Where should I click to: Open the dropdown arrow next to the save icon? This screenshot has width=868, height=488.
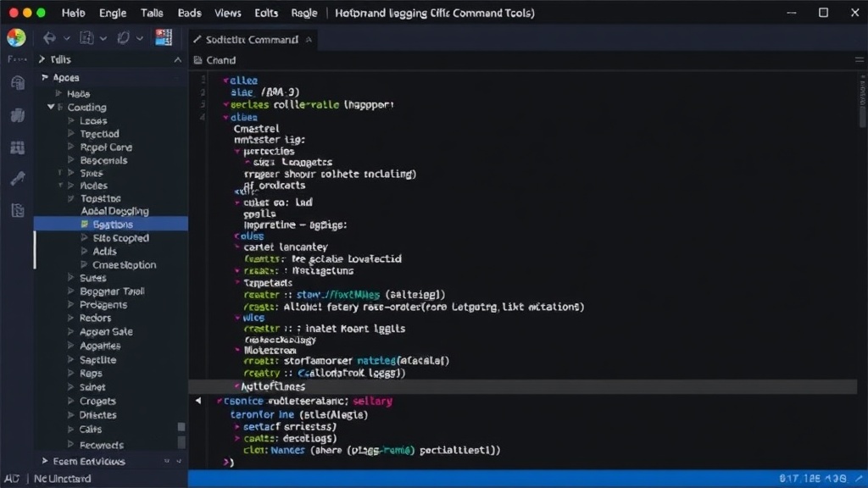[103, 38]
